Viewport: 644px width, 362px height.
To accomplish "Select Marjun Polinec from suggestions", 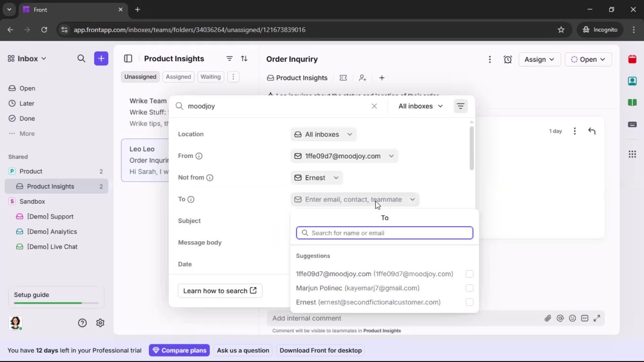I will pyautogui.click(x=358, y=288).
